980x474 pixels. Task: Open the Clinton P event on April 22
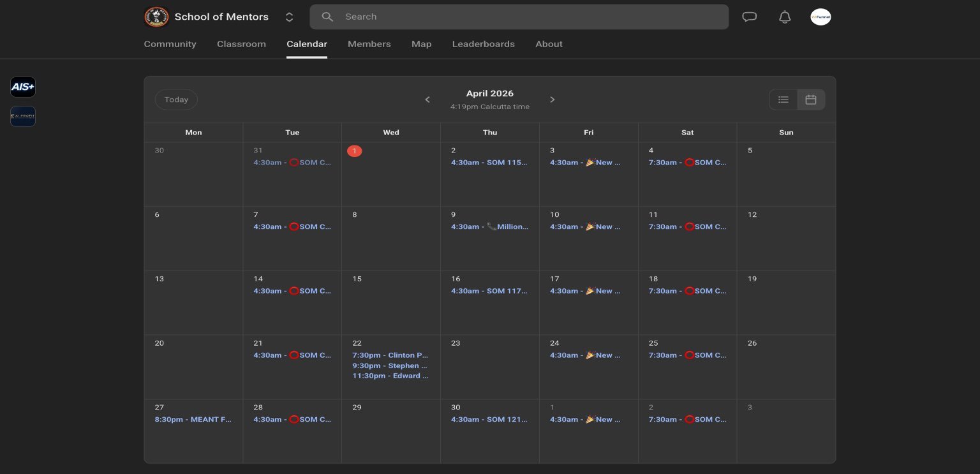tap(390, 355)
